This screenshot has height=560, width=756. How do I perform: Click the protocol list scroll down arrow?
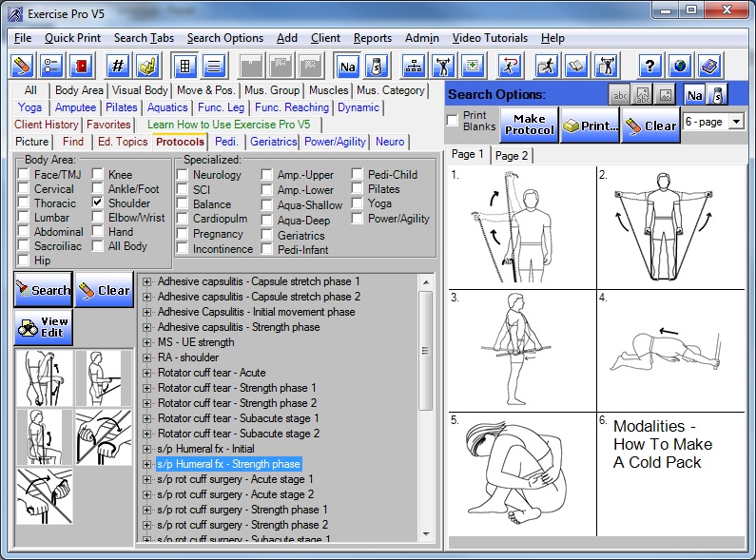(x=426, y=533)
